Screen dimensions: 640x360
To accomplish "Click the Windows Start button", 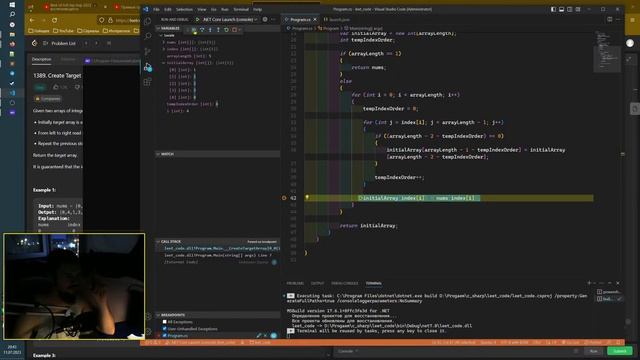I will pos(12,4).
